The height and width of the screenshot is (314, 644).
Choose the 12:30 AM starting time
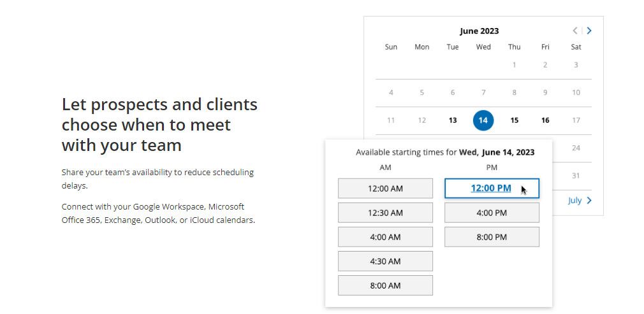point(385,213)
